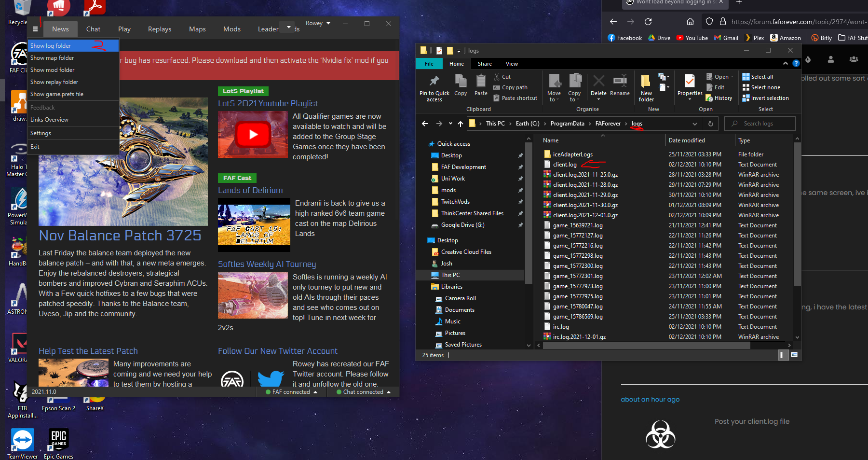Open 'Help Test the Latest Patch' link
Screen dimensions: 868x460
click(88, 351)
